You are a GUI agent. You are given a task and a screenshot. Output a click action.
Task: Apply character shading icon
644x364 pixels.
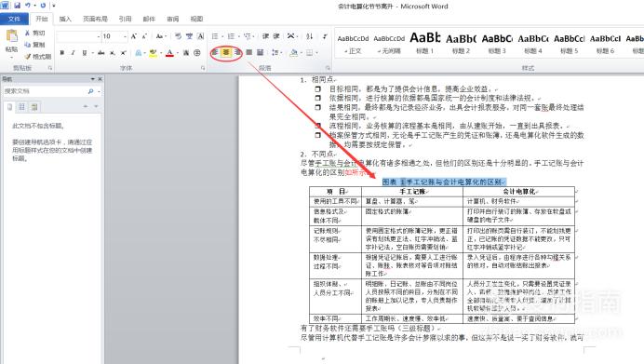pyautogui.click(x=186, y=53)
